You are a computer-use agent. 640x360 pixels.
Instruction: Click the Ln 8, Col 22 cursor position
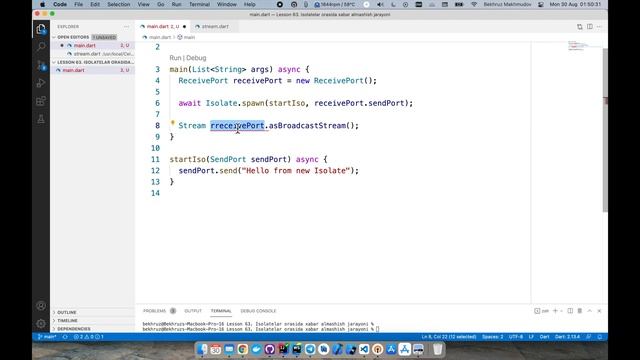[x=449, y=337]
